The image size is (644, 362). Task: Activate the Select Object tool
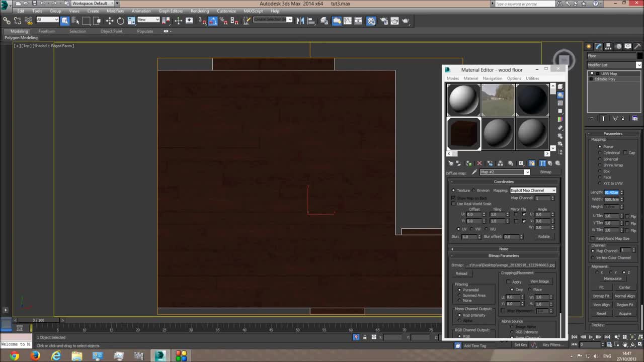(65, 21)
